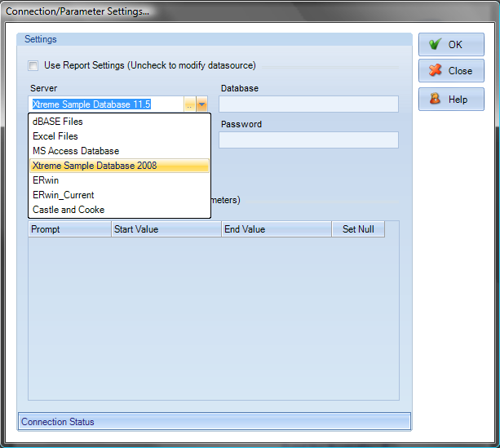Select Xtreme Sample Database 2008

[x=119, y=166]
